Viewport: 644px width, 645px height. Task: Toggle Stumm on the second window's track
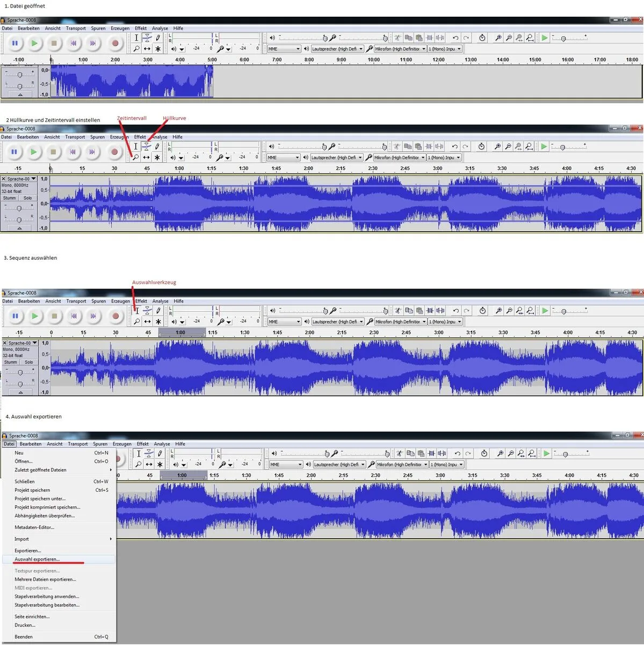pos(10,198)
